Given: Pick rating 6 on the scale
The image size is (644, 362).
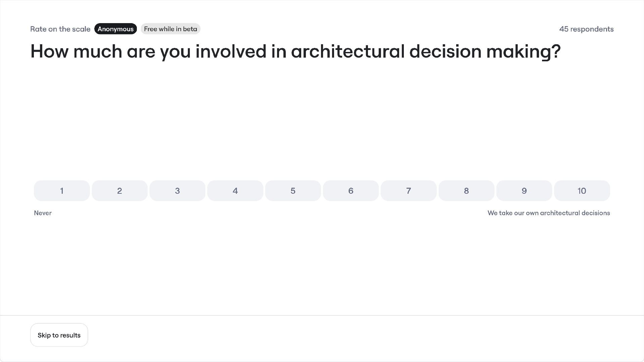Looking at the screenshot, I should click(x=351, y=191).
